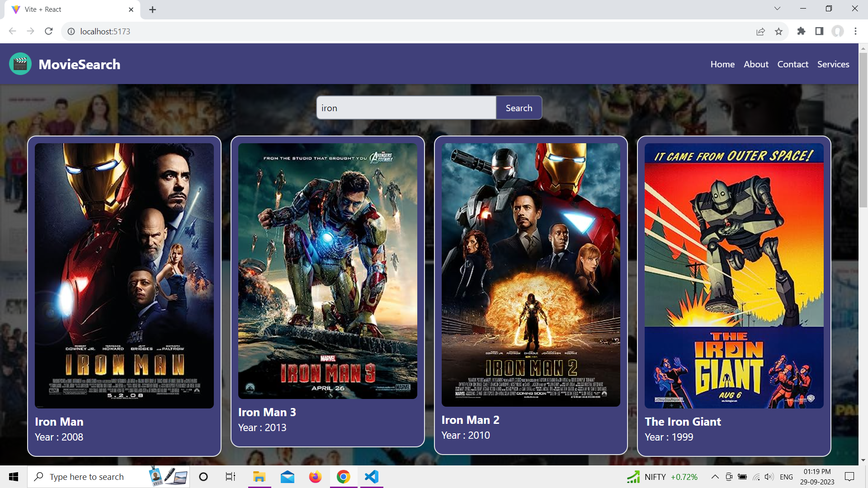868x488 pixels.
Task: Bookmark this page with the star icon
Action: tap(778, 31)
